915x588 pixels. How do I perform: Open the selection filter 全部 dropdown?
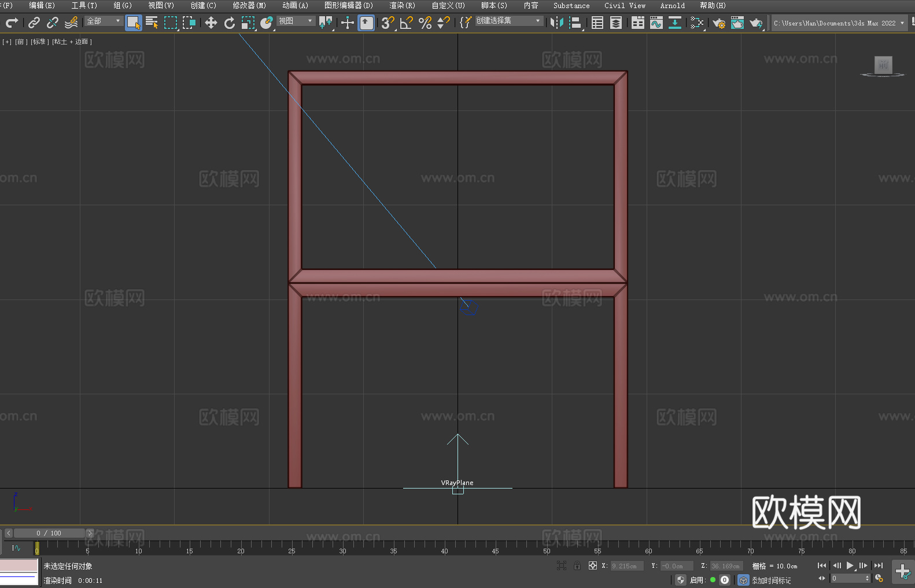tap(104, 21)
